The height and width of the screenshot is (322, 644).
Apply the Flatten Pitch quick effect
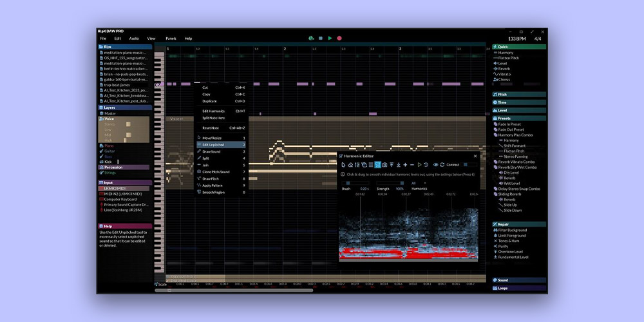point(508,58)
